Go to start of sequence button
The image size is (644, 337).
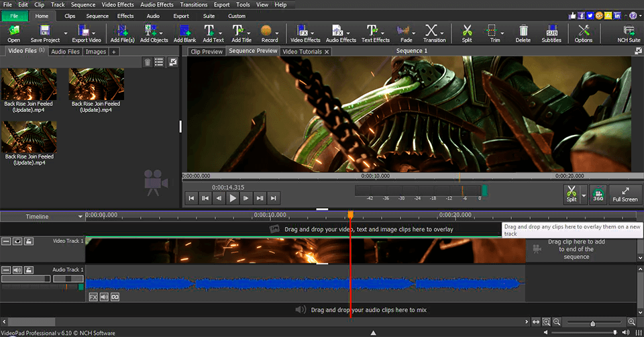pos(191,198)
